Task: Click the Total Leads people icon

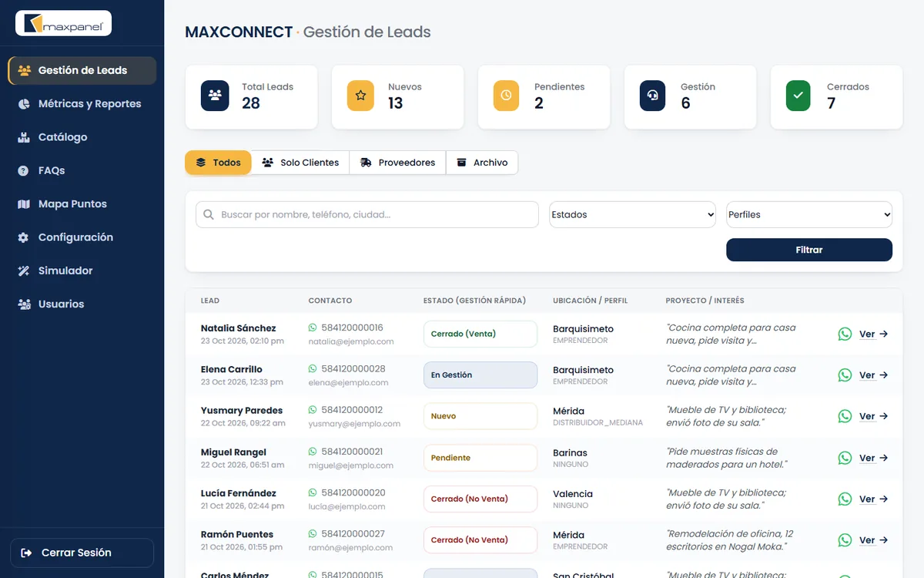Action: pyautogui.click(x=215, y=96)
